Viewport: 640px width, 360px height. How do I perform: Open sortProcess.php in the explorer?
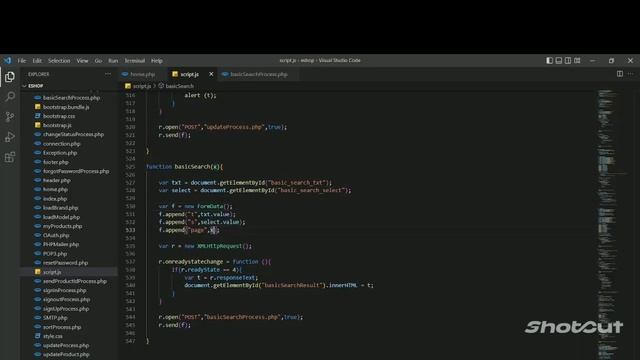point(62,327)
